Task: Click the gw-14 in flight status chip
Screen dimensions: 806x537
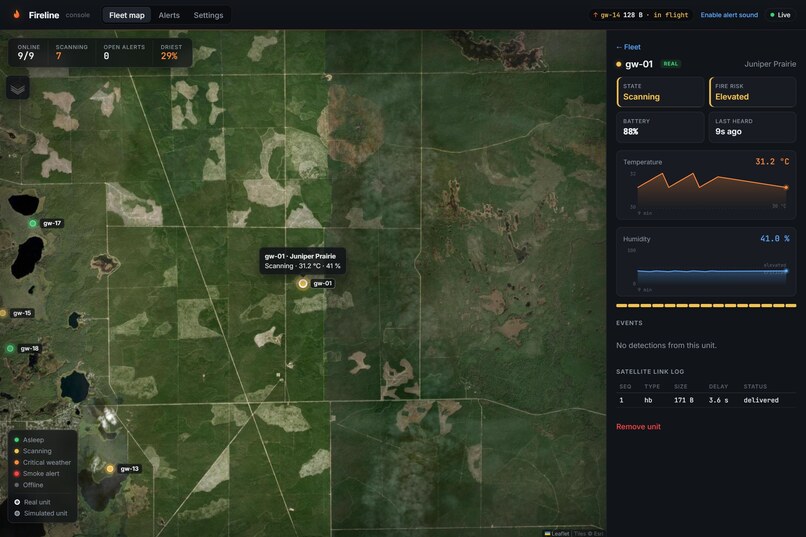Action: tap(640, 15)
